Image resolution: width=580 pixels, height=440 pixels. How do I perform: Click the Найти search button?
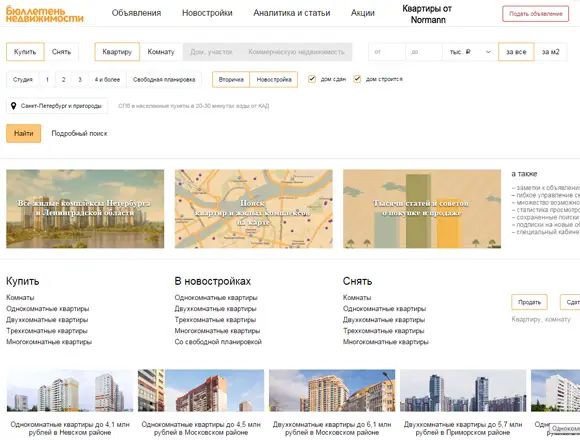(24, 133)
